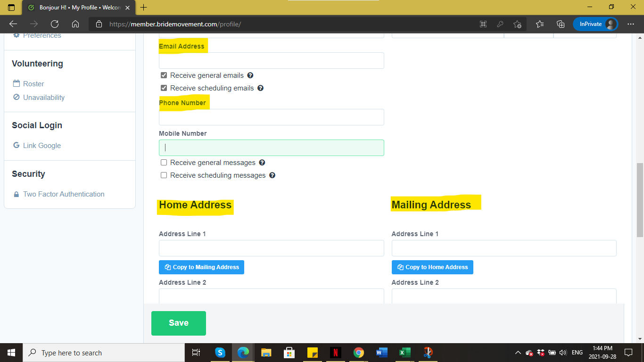Screen dimensions: 644x362
Task: Select the browser address bar URL
Action: (175, 24)
